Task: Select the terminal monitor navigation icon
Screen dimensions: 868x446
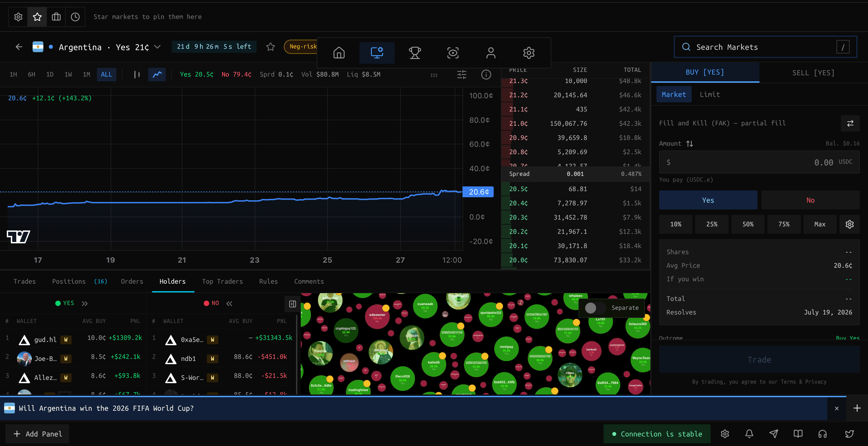Action: point(377,53)
